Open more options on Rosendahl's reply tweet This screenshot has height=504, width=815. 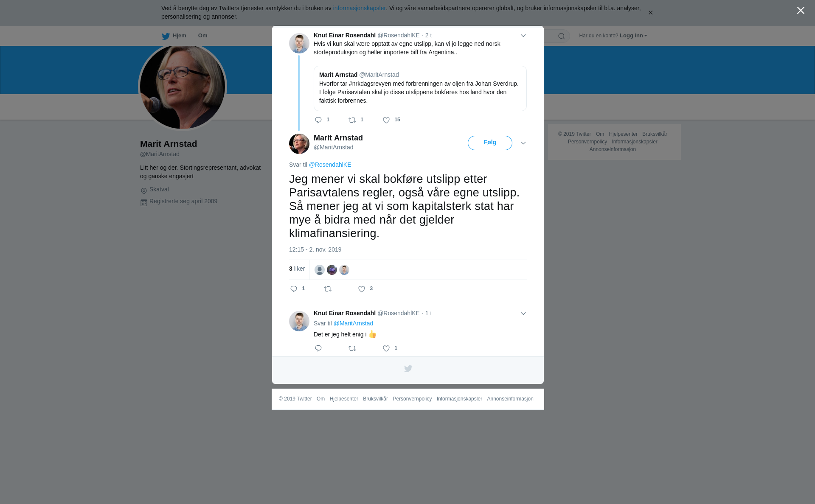[523, 314]
